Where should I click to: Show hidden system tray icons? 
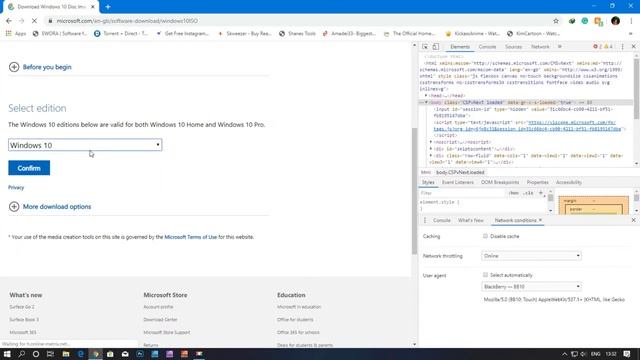[x=564, y=354]
